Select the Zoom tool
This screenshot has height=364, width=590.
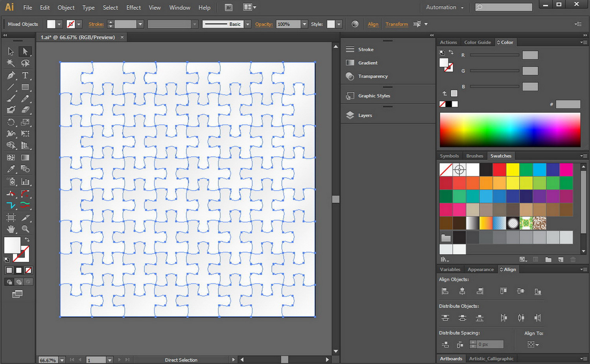tap(26, 229)
